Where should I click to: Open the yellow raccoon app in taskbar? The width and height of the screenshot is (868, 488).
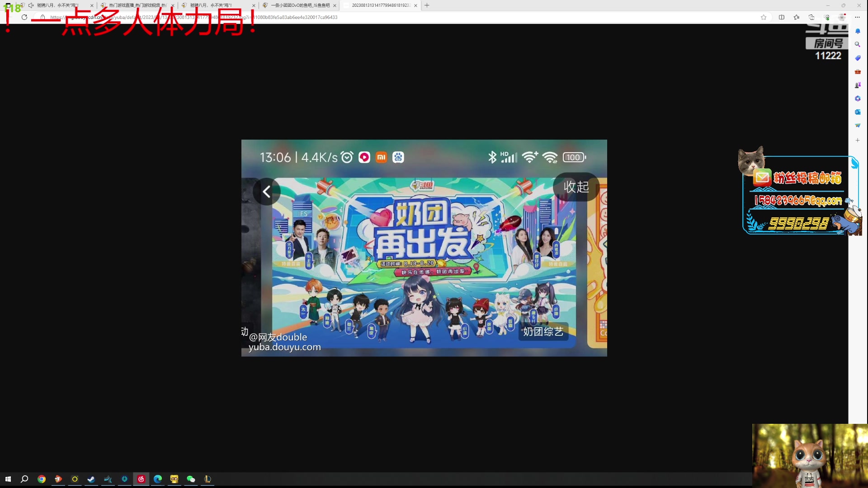click(174, 479)
